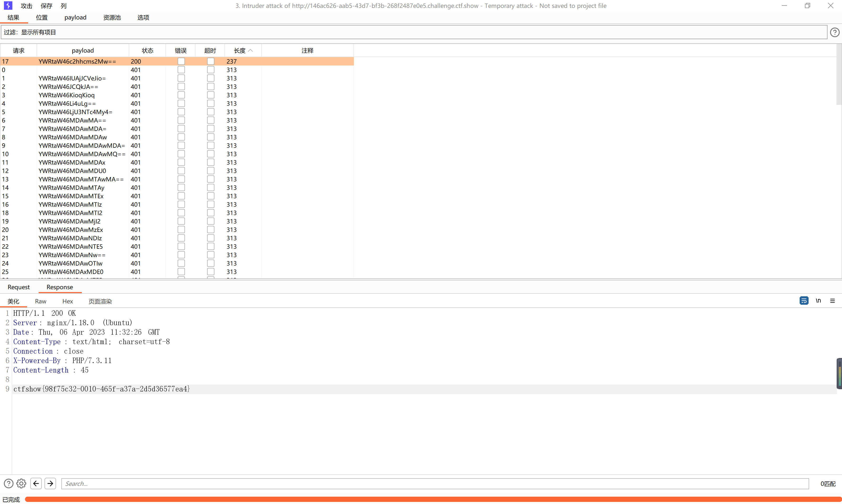This screenshot has height=504, width=842.
Task: Sort by 长度 column header arrow
Action: [250, 50]
